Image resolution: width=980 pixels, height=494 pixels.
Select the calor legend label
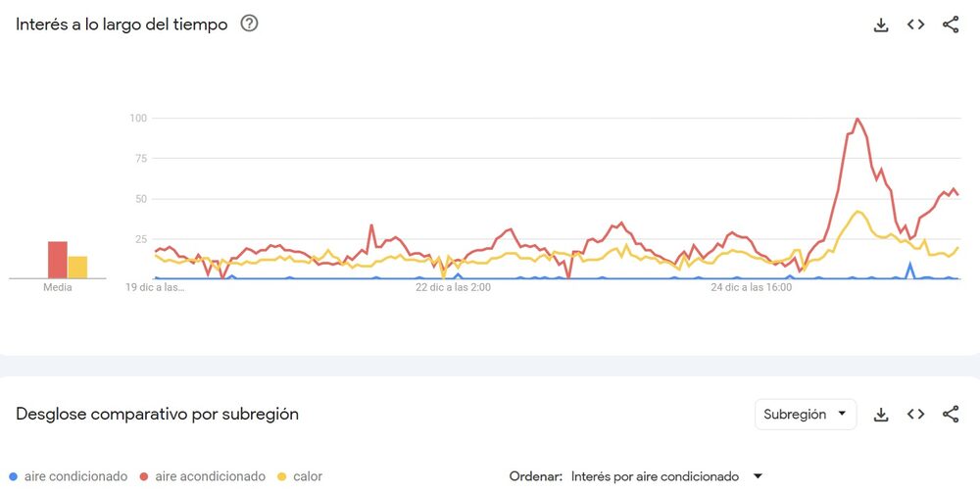(x=307, y=476)
